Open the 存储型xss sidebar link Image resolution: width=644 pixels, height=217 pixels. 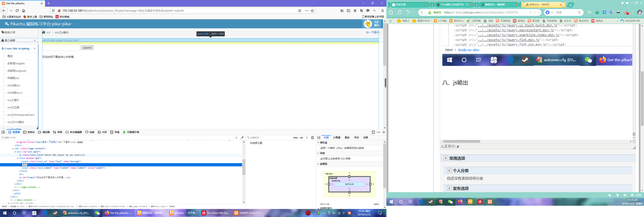(x=13, y=78)
